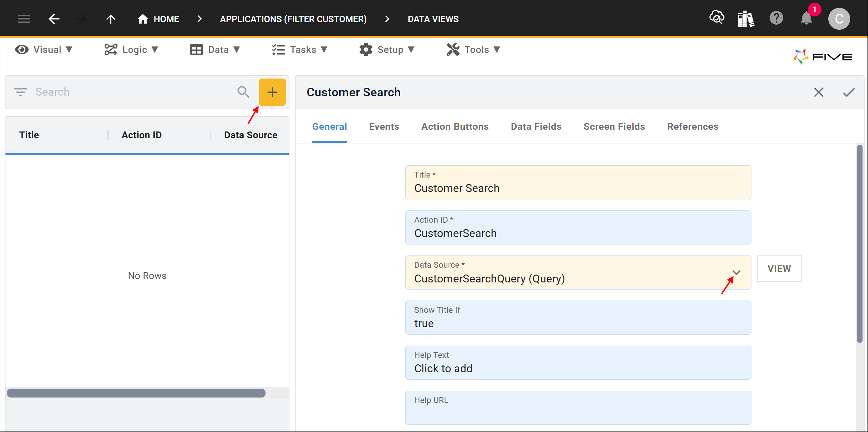Screen dimensions: 868x432
Task: Open the Setup menu
Action: point(388,50)
